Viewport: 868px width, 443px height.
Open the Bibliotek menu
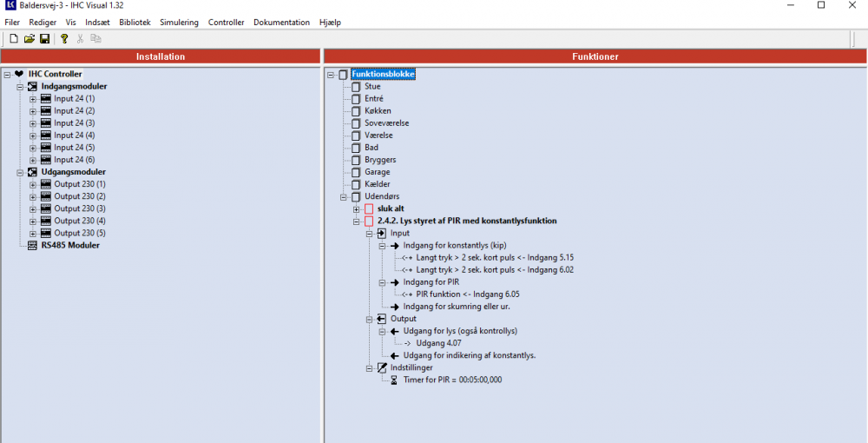(x=135, y=22)
